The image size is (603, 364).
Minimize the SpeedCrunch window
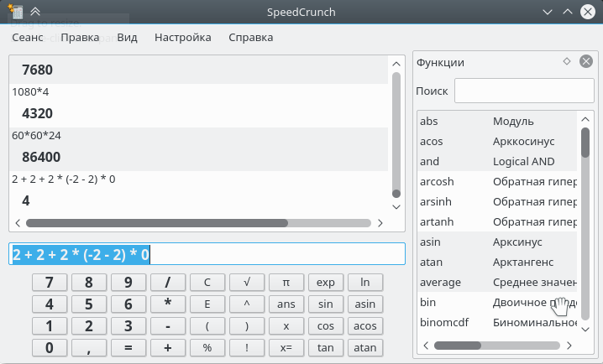point(548,12)
